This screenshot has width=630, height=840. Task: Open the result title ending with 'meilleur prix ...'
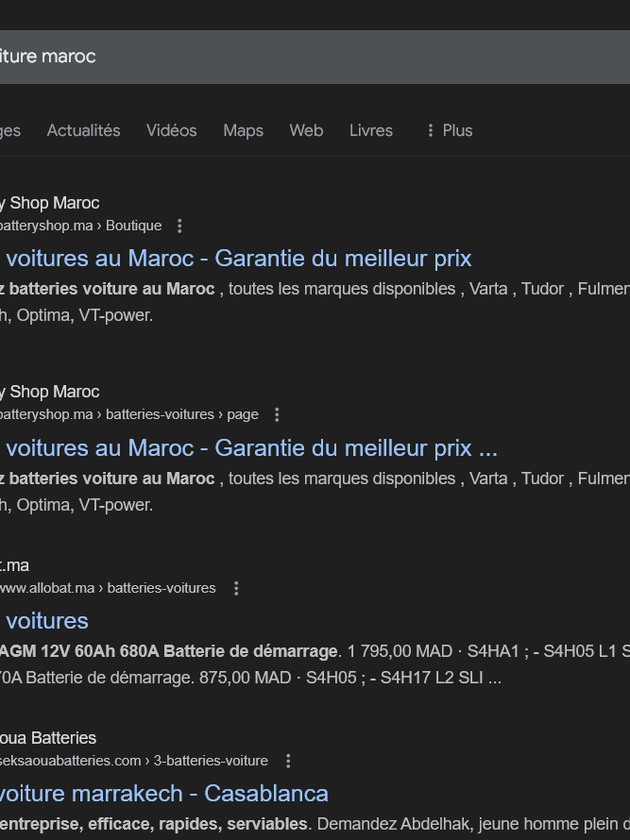248,448
